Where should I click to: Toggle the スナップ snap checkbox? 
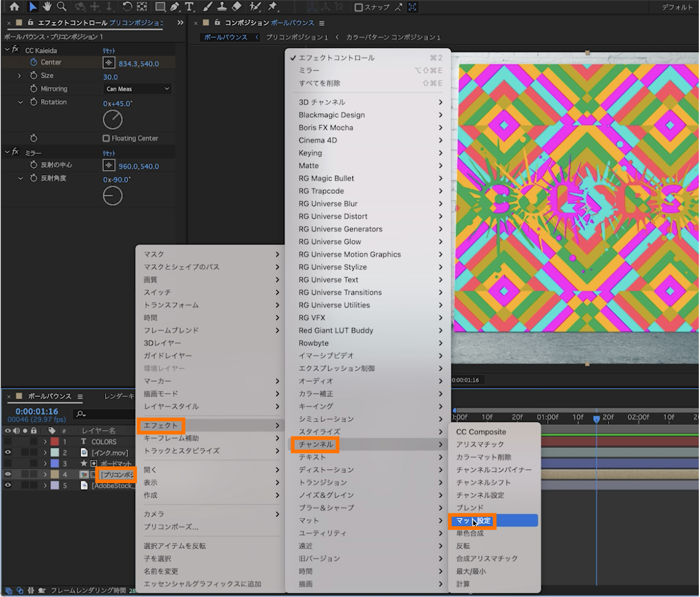[358, 7]
